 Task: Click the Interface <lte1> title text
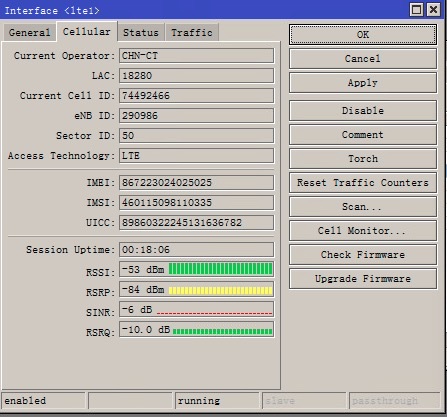(x=52, y=11)
